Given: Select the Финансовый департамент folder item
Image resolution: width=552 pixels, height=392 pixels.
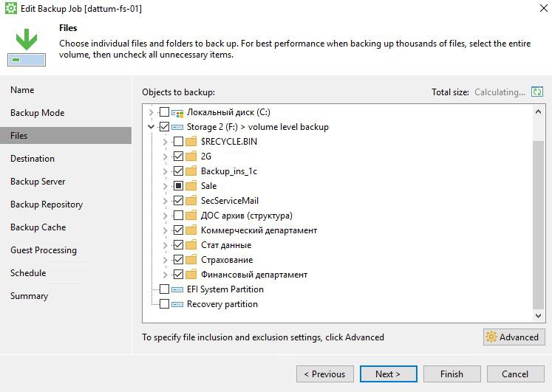Looking at the screenshot, I should [x=253, y=275].
